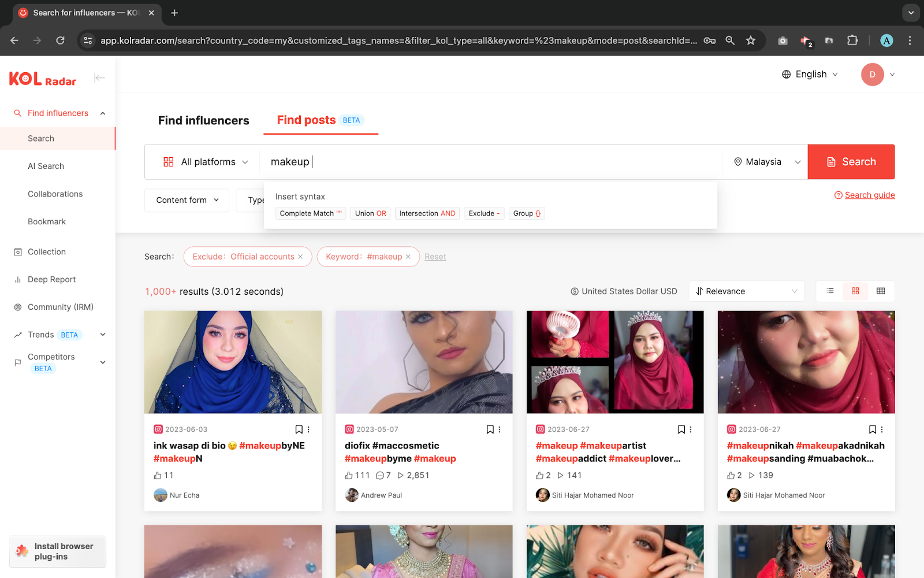Switch to table view layout

coord(881,291)
